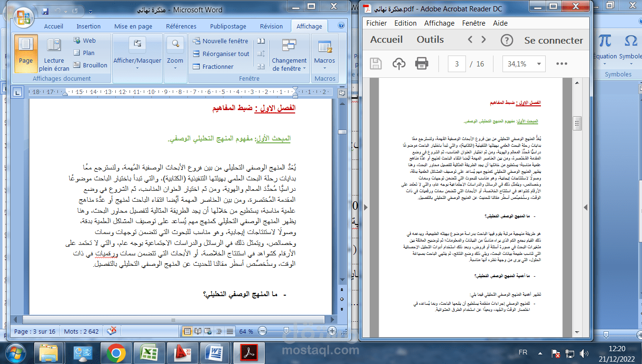Click the Undo arrow in Word's quick access toolbar
Screen dimensions: 642x364
pos(58,10)
